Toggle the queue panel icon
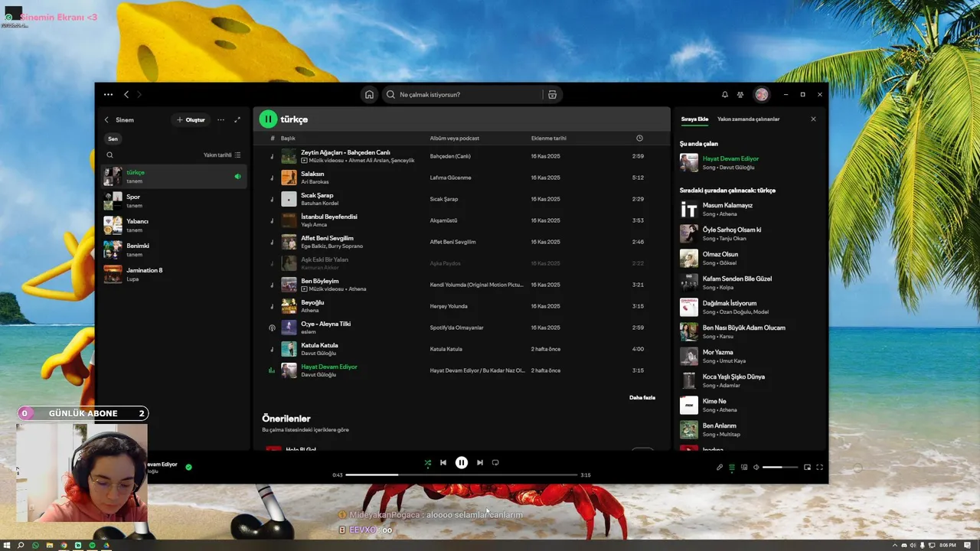 732,467
